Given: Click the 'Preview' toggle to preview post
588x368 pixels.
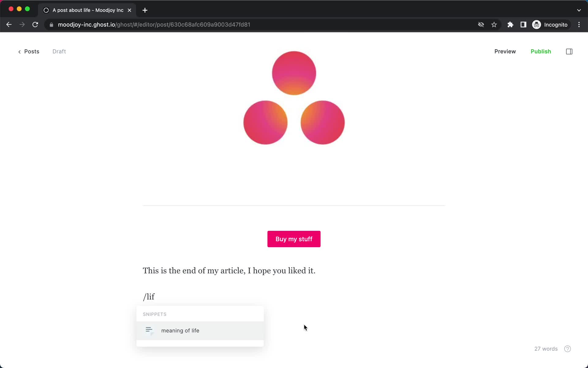Looking at the screenshot, I should 505,51.
